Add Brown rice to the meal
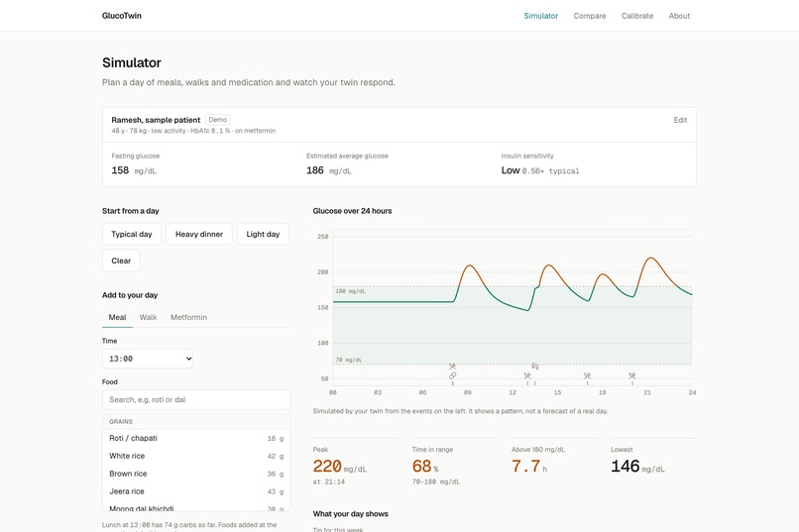The height and width of the screenshot is (532, 799). [196, 474]
